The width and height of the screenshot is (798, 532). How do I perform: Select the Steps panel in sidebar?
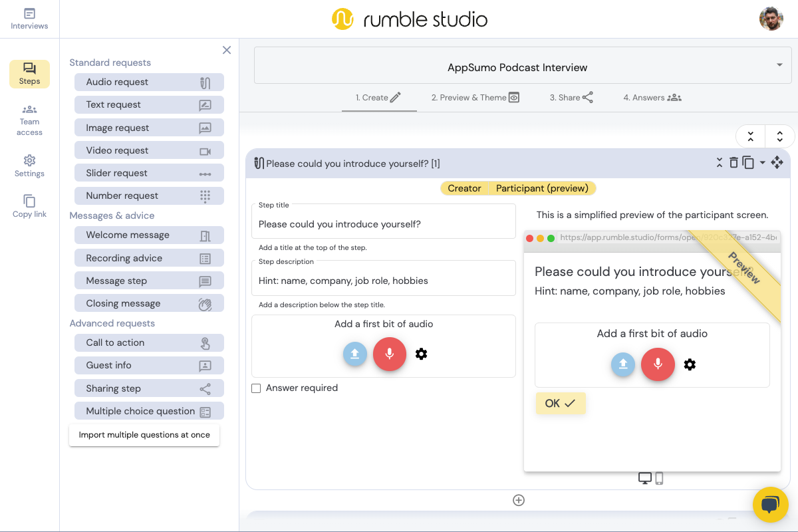[x=29, y=73]
